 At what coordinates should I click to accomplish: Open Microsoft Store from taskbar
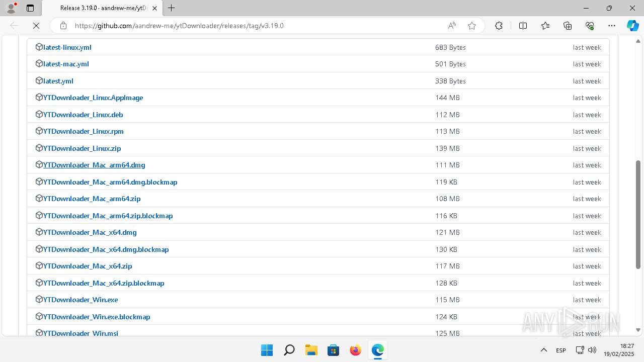pyautogui.click(x=334, y=350)
